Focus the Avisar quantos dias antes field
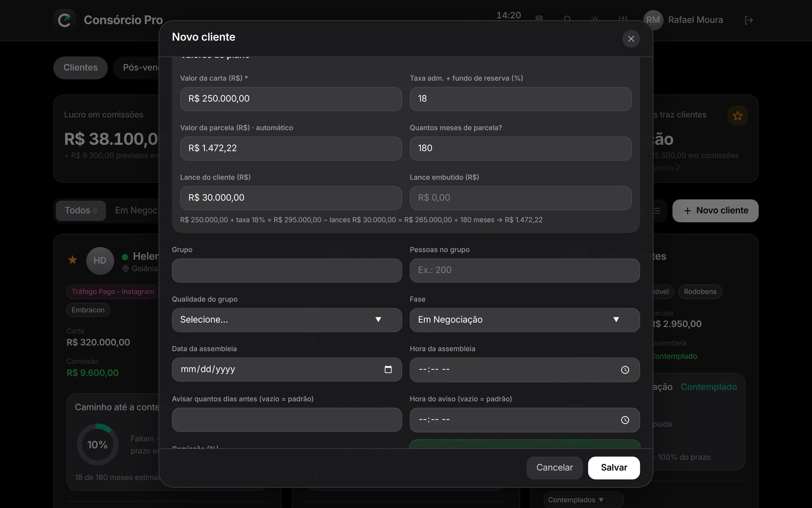The height and width of the screenshot is (508, 812). point(287,420)
